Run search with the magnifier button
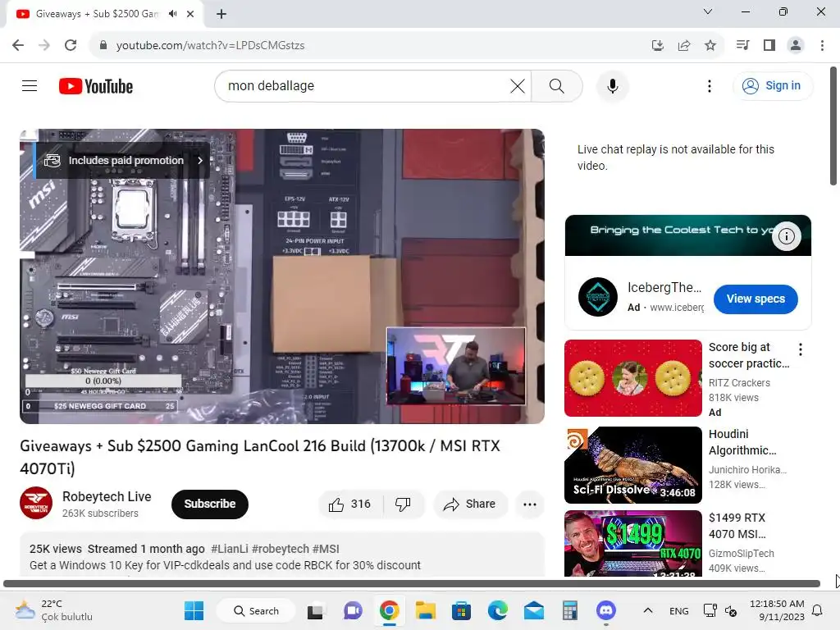 [557, 85]
